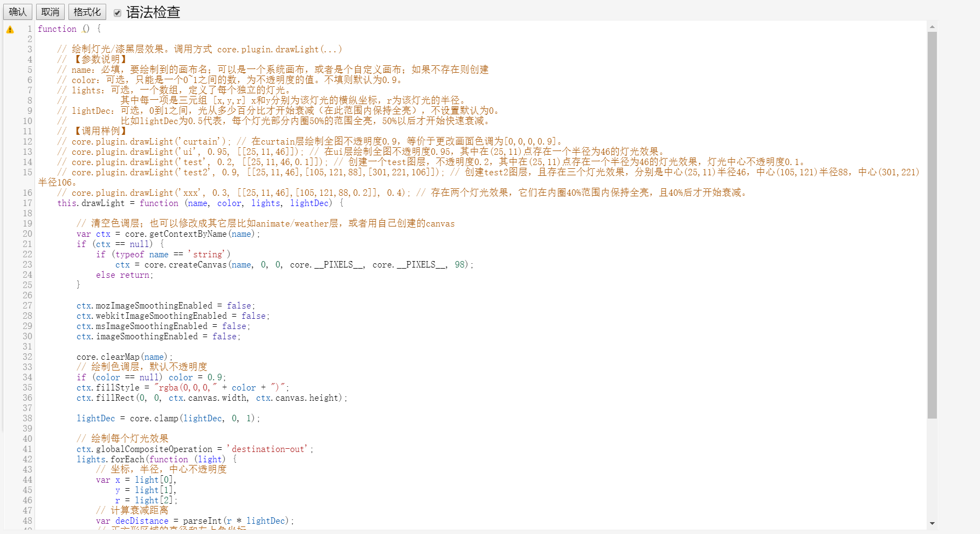Click the vertical scrollbar thumb
This screenshot has height=534, width=980.
(x=932, y=224)
